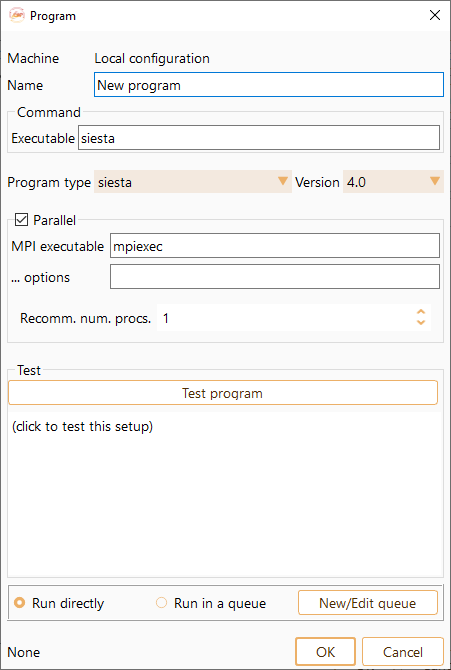Click the 'Local configuration' machine label

[152, 58]
